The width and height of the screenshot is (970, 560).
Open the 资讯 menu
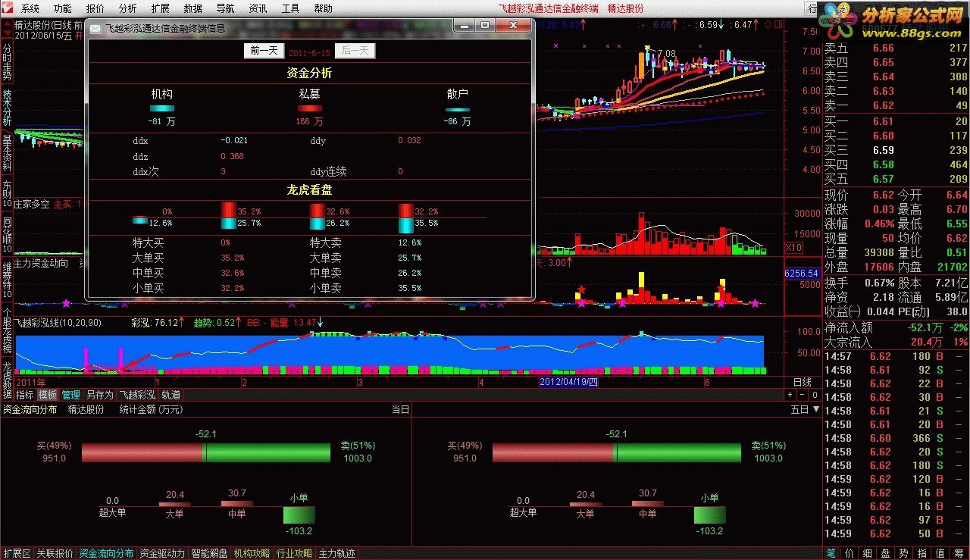[258, 8]
